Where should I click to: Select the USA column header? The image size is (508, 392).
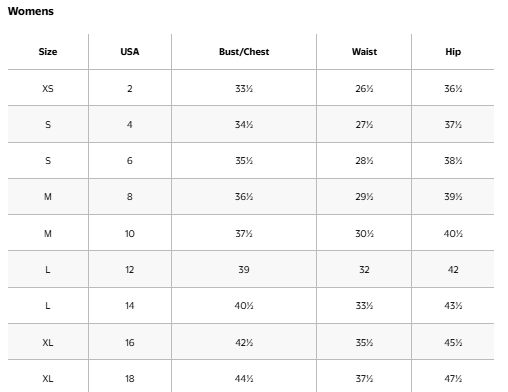[130, 52]
